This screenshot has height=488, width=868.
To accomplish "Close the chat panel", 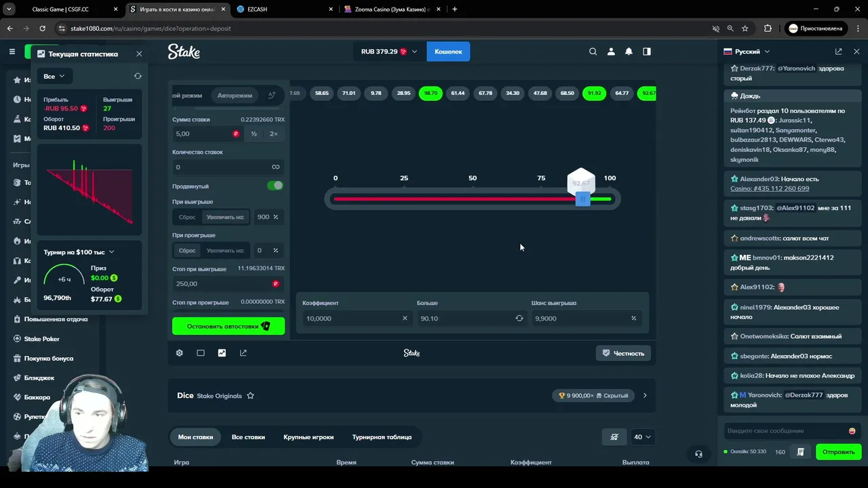I will (x=856, y=52).
